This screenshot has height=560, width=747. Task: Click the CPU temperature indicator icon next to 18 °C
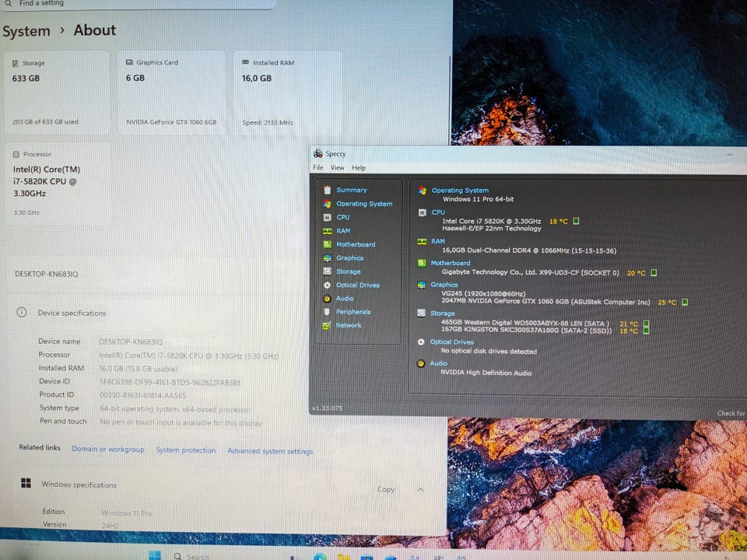pyautogui.click(x=576, y=221)
